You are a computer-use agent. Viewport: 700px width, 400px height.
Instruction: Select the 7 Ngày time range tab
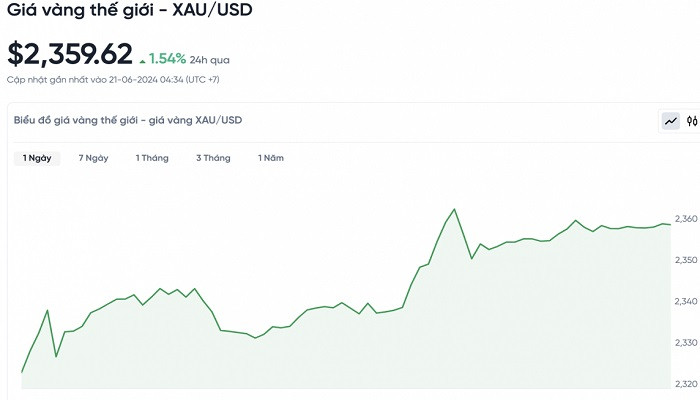(x=93, y=158)
